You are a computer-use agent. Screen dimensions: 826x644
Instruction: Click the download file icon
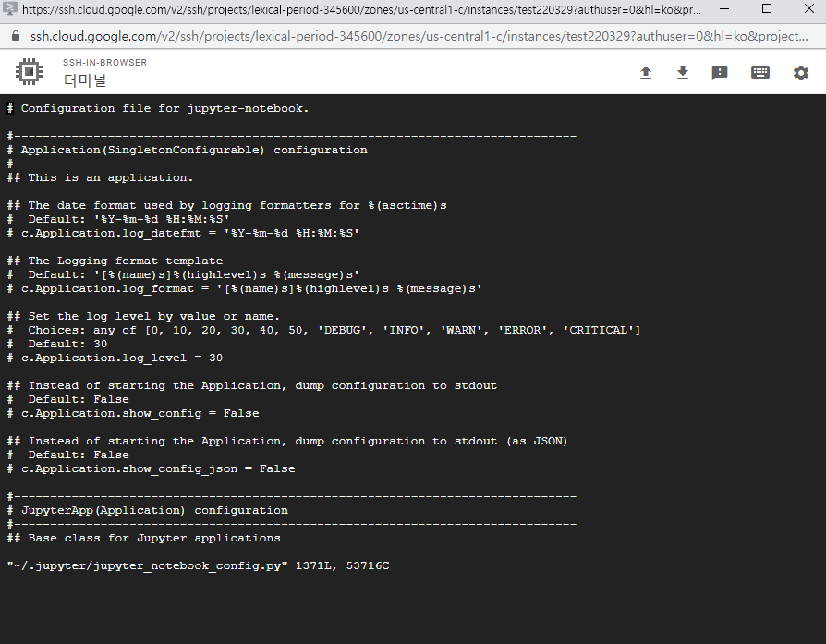(683, 72)
